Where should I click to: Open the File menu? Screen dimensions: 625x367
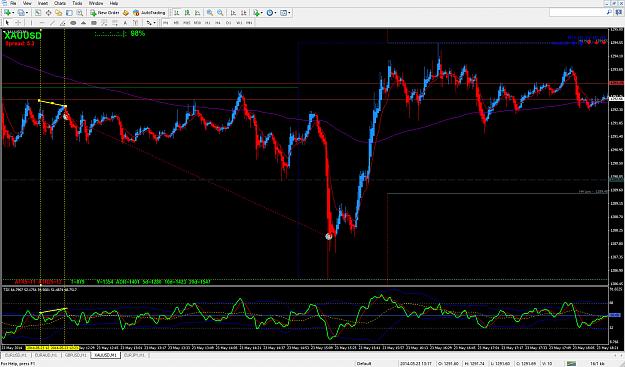coord(13,3)
